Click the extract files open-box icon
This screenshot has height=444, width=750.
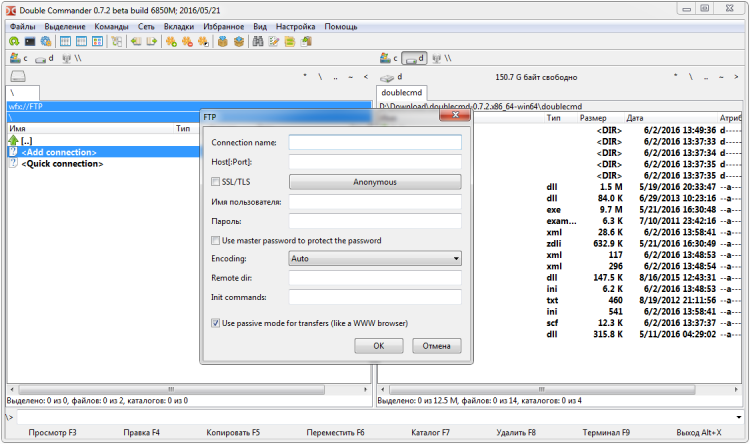[x=239, y=42]
